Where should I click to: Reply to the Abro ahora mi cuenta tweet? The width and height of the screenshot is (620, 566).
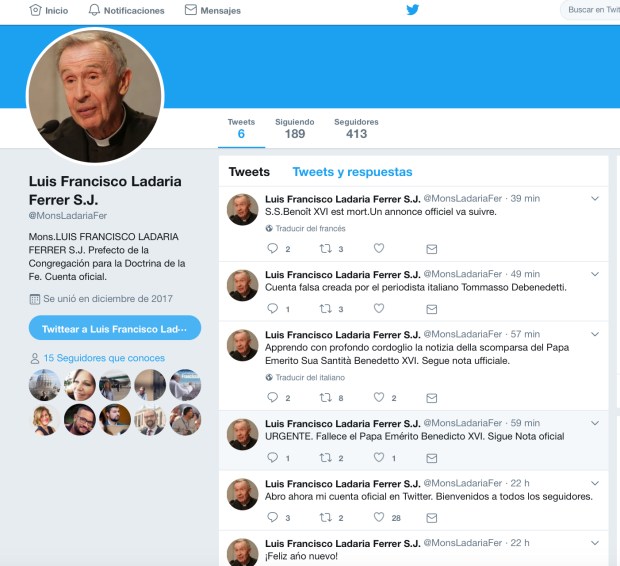272,517
